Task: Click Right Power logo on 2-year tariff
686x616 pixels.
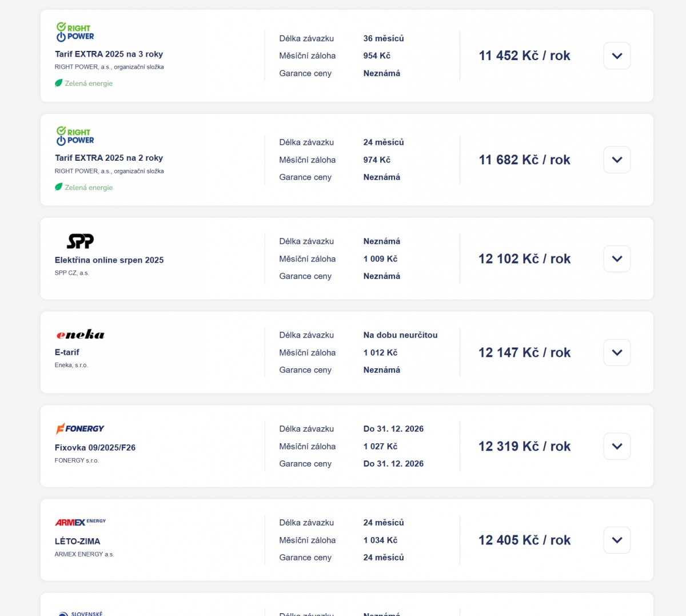Action: pos(75,136)
